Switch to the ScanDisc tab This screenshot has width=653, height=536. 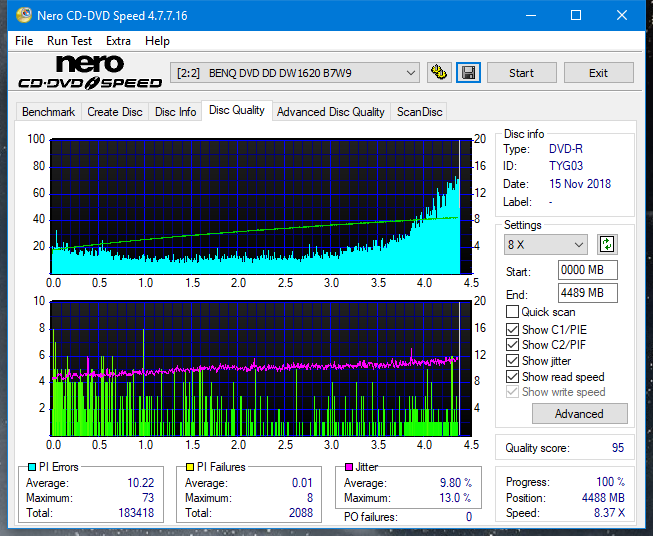[x=419, y=112]
